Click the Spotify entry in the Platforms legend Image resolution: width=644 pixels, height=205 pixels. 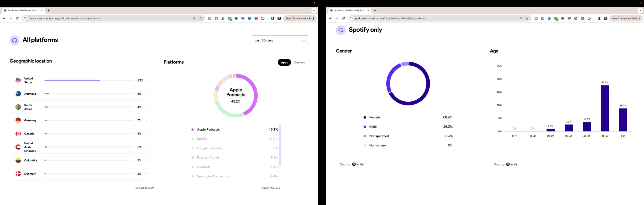pyautogui.click(x=202, y=139)
